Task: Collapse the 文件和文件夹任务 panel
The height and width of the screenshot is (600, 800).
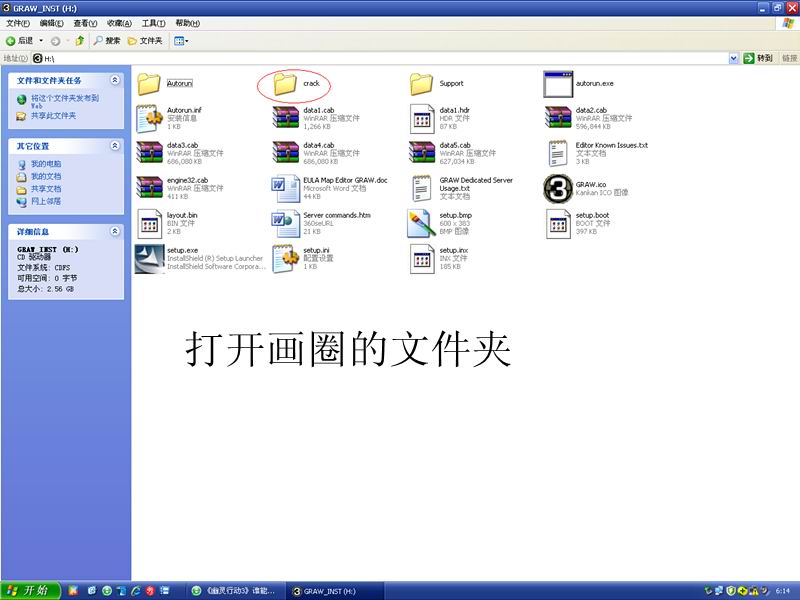Action: click(x=115, y=80)
